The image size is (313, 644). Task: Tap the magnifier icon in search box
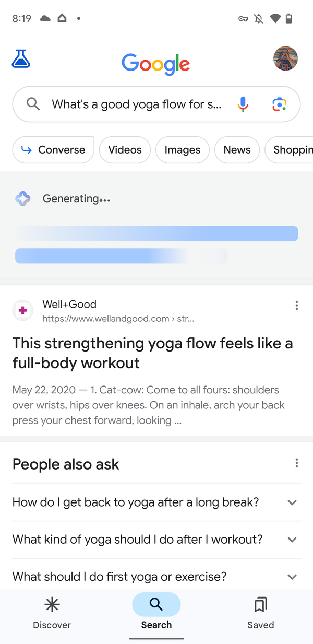tap(33, 104)
